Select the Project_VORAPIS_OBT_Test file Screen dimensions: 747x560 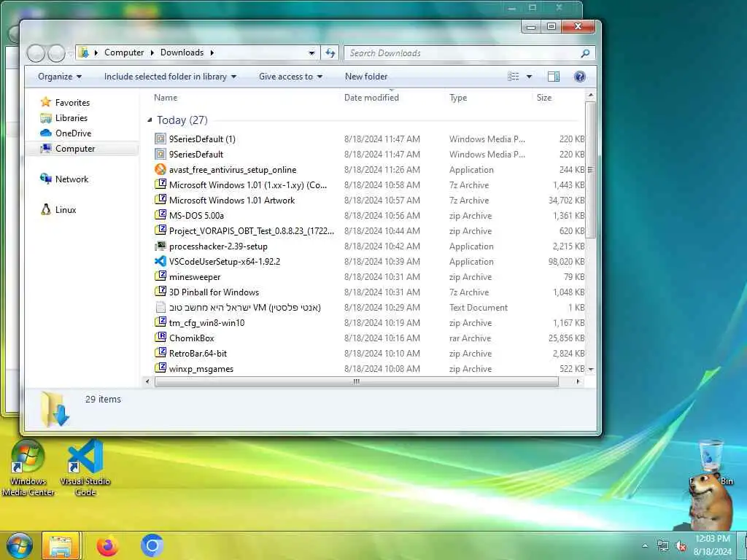coord(251,231)
